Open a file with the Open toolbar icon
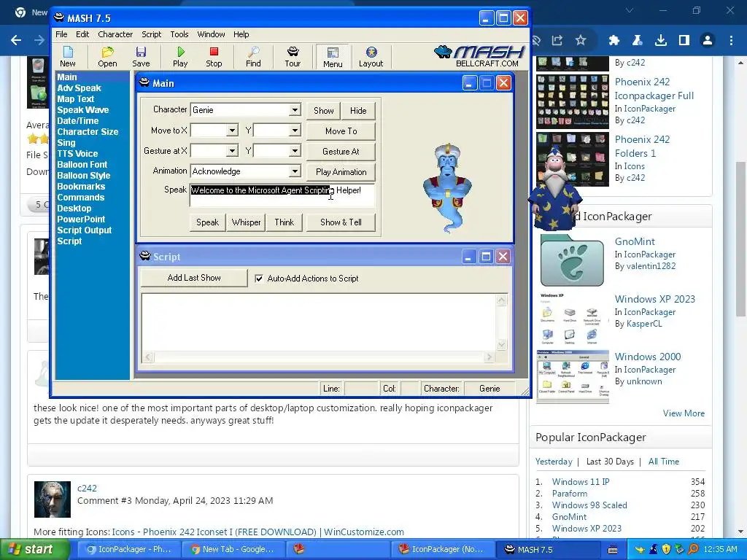747x560 pixels. point(107,57)
